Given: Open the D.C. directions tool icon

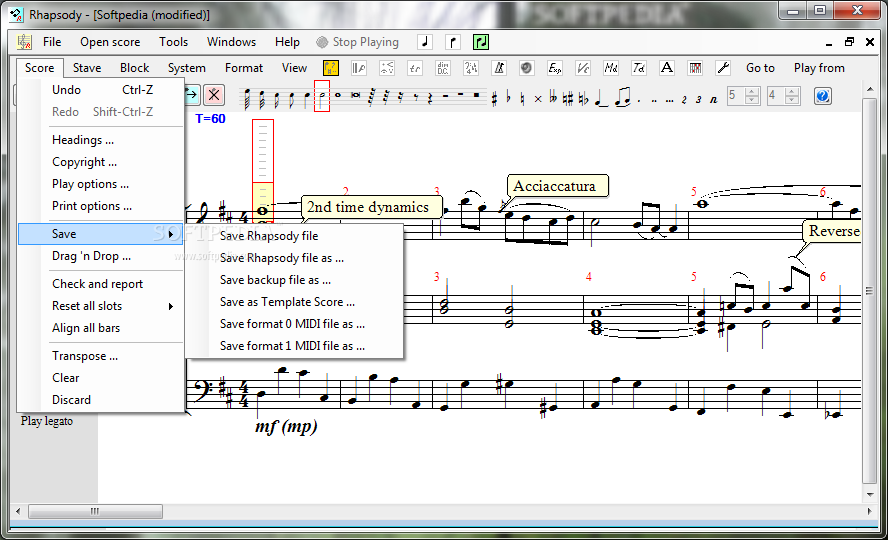Looking at the screenshot, I should [443, 68].
